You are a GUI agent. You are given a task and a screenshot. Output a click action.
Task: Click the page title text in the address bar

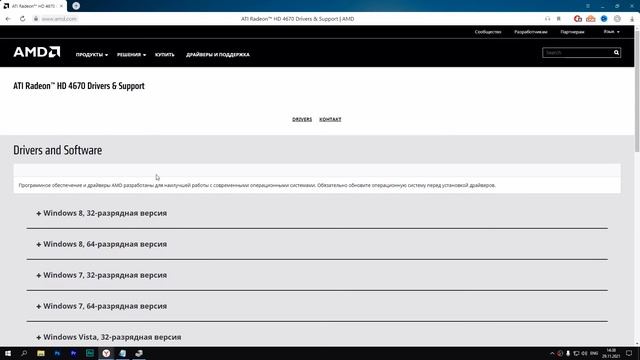click(298, 19)
